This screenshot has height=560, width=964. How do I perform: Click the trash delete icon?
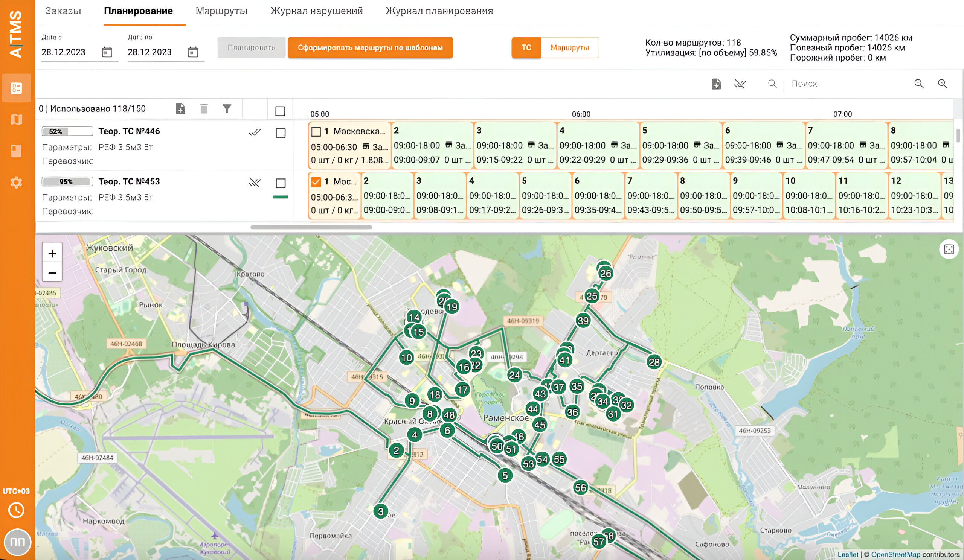(204, 109)
